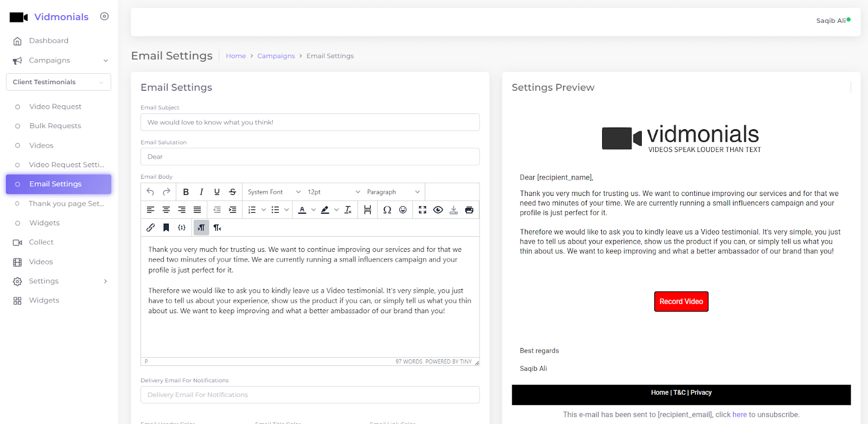
Task: Toggle strikethrough formatting
Action: coord(233,192)
